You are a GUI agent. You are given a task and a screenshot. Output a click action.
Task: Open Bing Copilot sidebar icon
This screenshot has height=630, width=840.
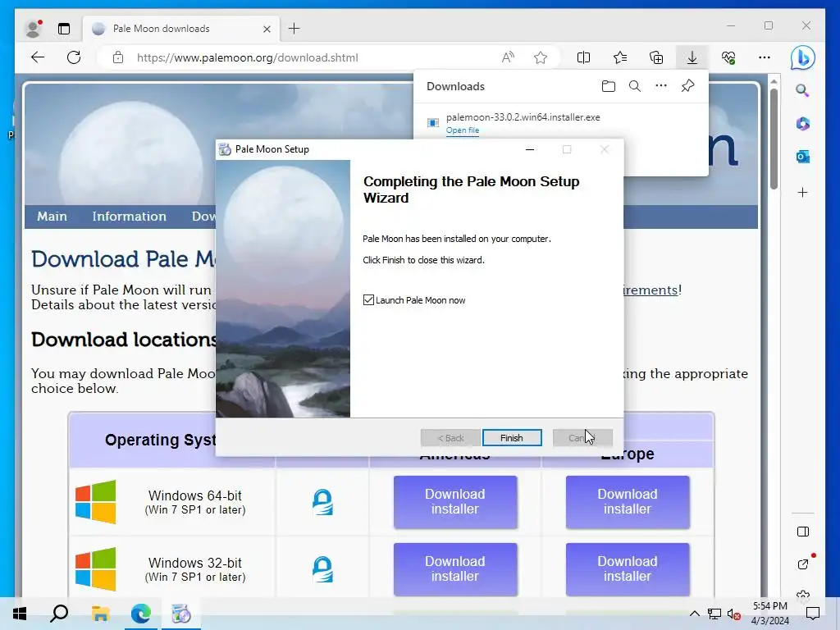pos(802,57)
